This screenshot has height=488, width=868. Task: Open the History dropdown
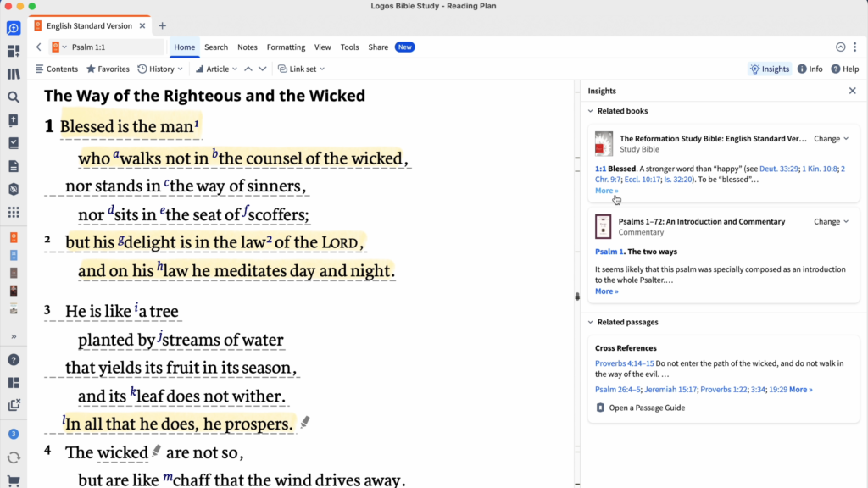coord(161,69)
